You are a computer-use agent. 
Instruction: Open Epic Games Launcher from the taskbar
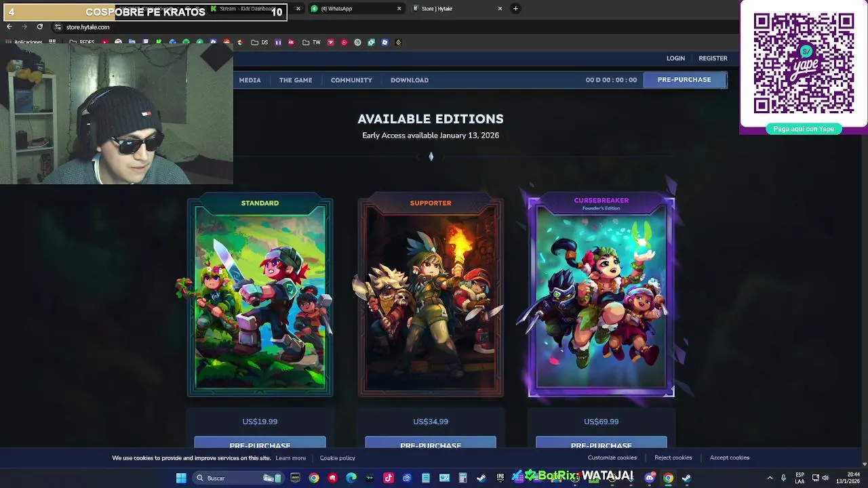point(500,478)
